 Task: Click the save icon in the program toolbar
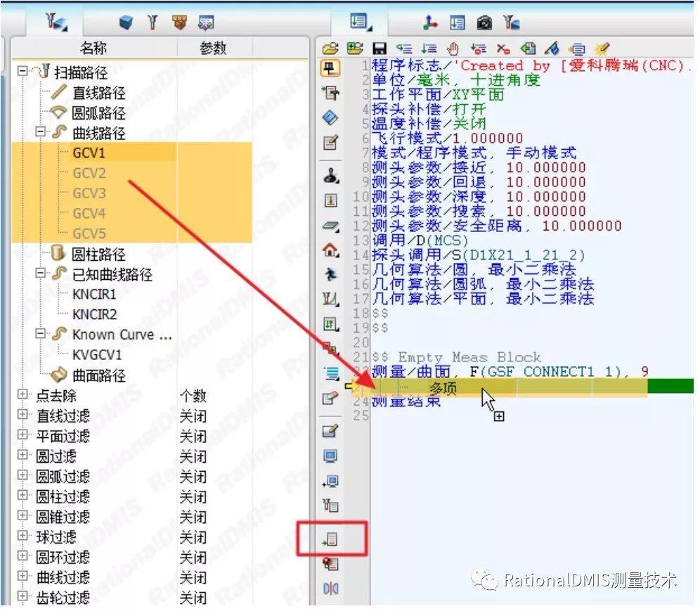pos(380,49)
